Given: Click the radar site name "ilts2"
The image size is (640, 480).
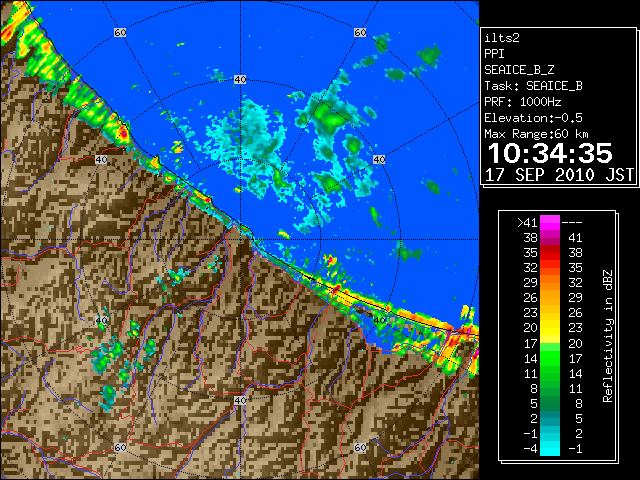Looking at the screenshot, I should (502, 38).
